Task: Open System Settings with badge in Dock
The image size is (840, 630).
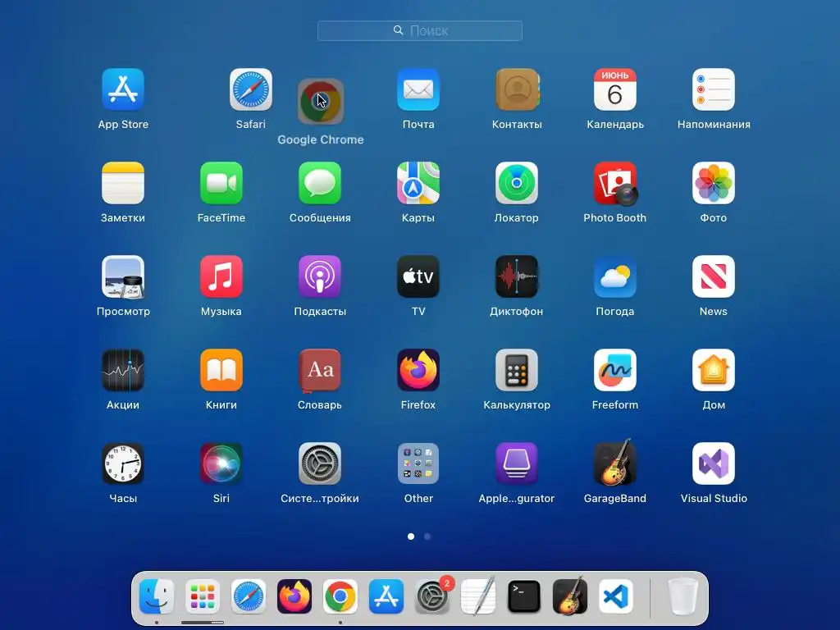Action: [432, 596]
